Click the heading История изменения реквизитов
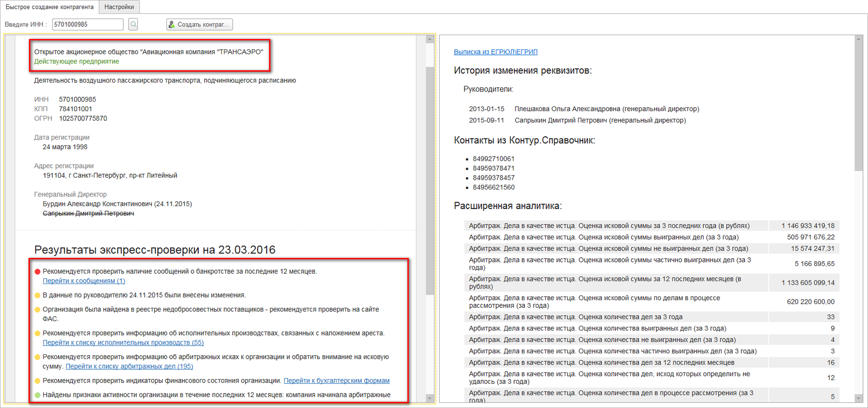Screen dimensions: 868x408 (x=523, y=71)
